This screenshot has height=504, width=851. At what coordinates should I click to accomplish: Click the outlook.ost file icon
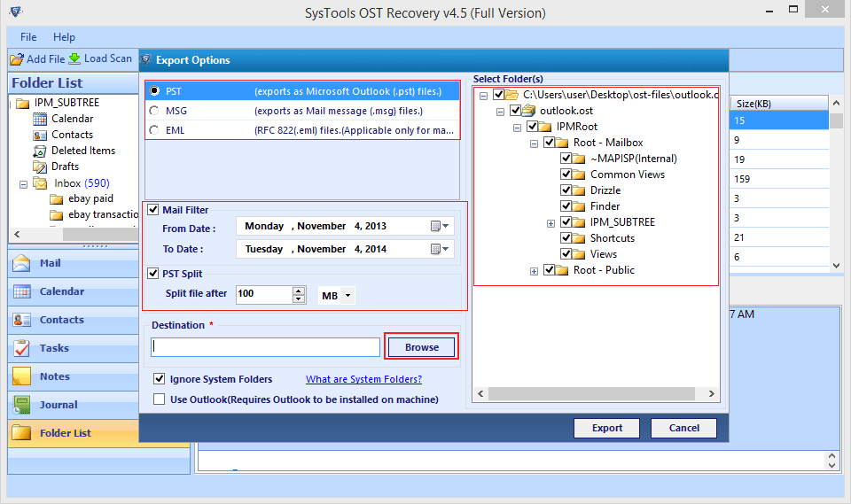click(528, 111)
